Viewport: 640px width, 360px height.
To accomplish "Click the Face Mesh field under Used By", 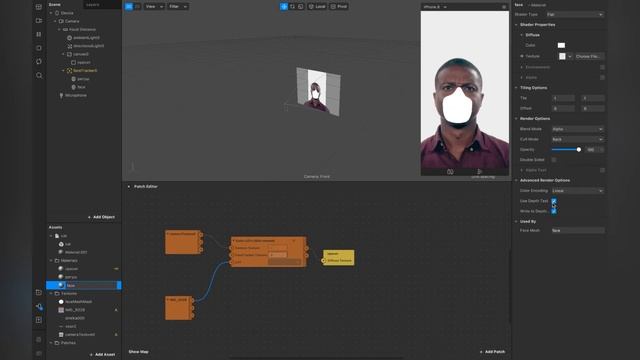I will 577,231.
